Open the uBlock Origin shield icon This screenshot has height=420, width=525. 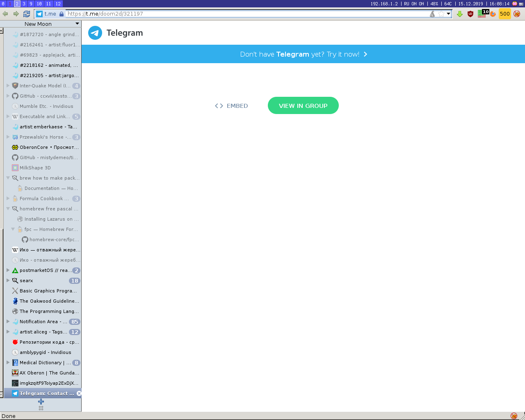click(x=470, y=14)
